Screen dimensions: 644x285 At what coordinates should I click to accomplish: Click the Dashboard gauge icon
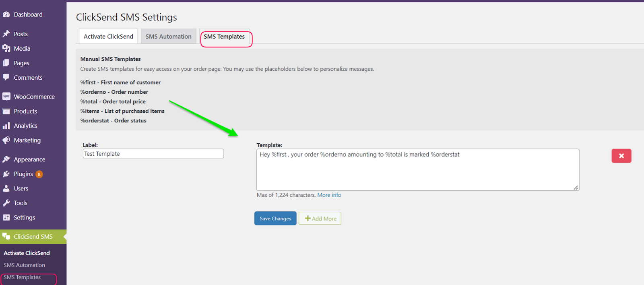6,14
